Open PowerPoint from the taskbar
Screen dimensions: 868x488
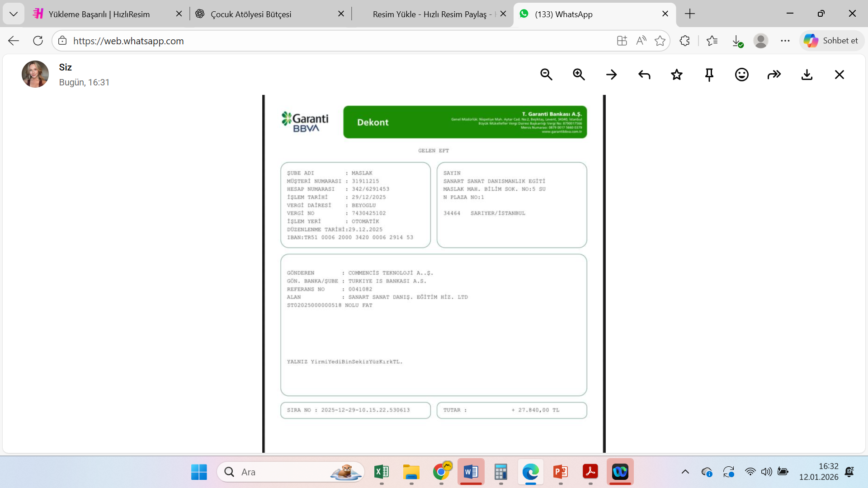pyautogui.click(x=561, y=472)
